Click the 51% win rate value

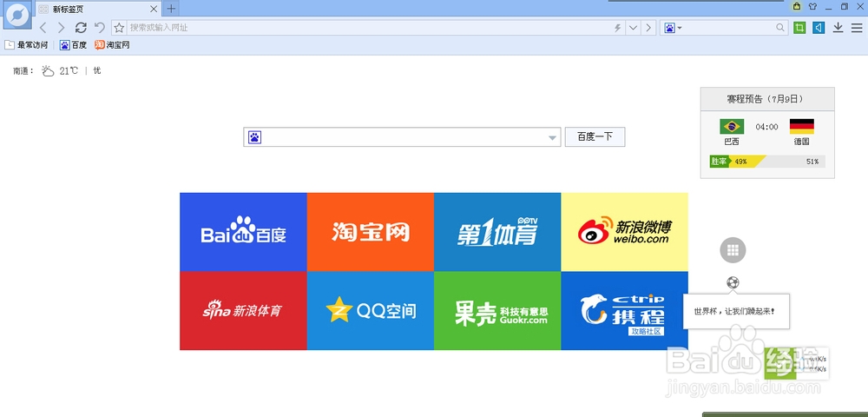click(x=812, y=162)
